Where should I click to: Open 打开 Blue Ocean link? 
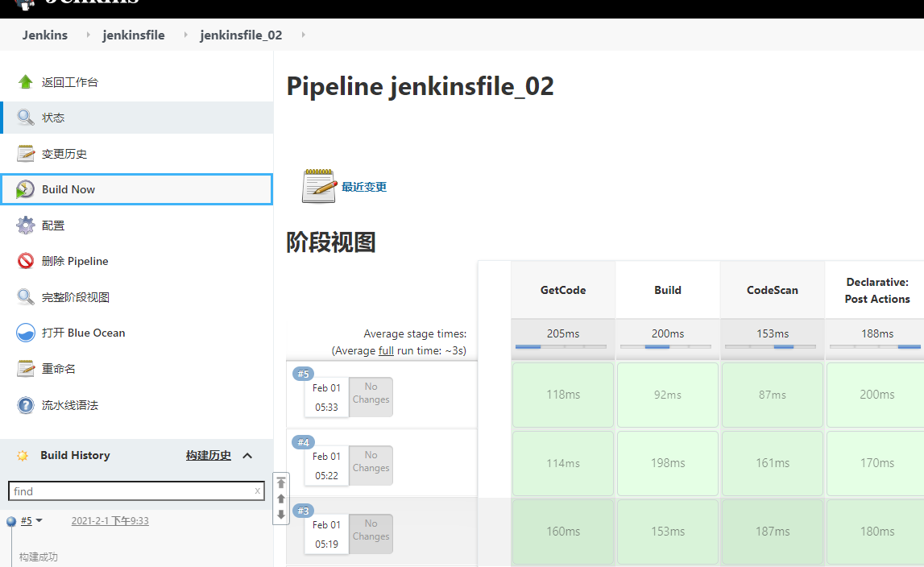83,333
